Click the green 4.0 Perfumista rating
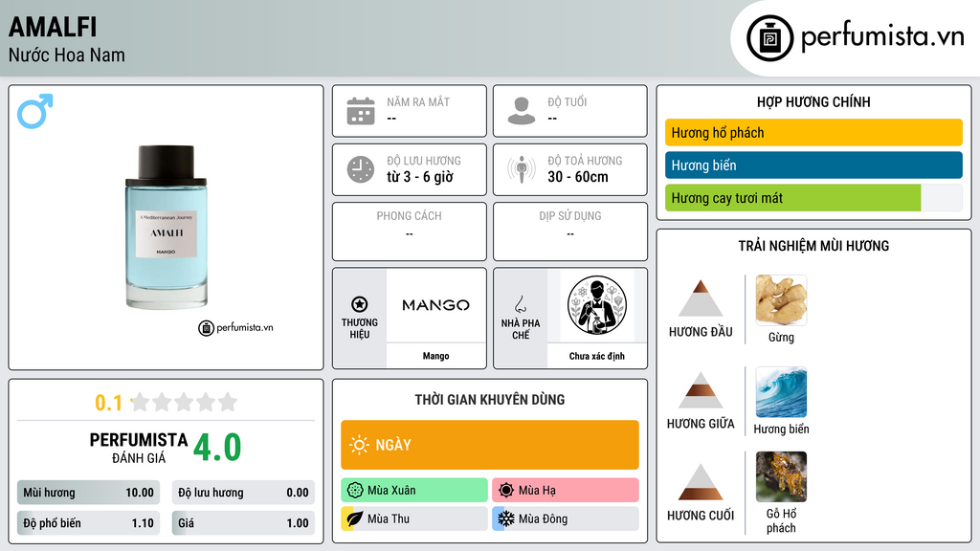The width and height of the screenshot is (980, 551). tap(217, 448)
